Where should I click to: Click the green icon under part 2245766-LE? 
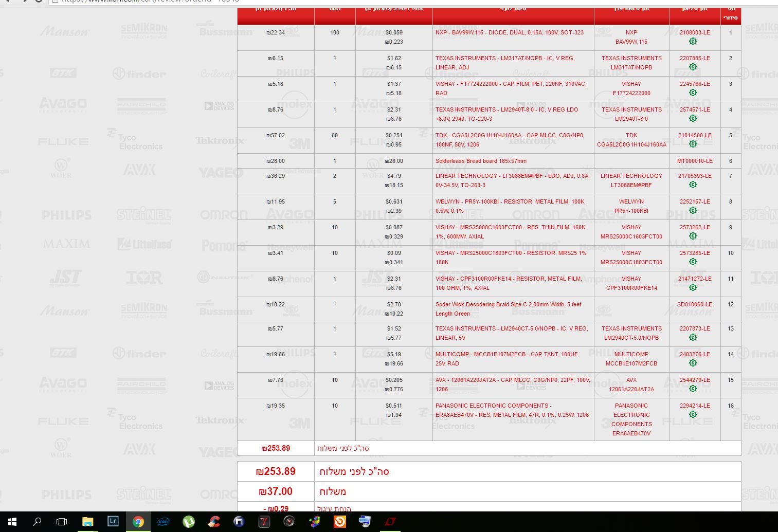(693, 93)
